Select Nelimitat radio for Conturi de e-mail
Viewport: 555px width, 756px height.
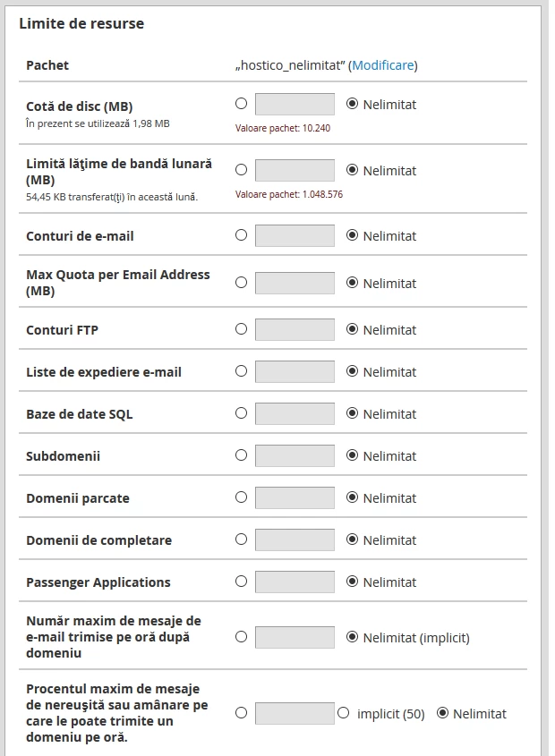pos(352,235)
